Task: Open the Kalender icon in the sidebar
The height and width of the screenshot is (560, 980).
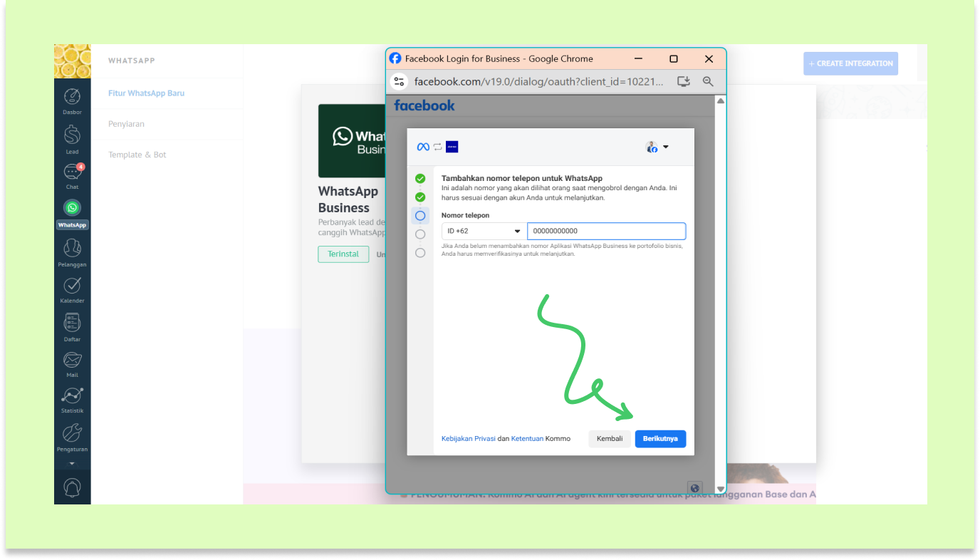Action: [72, 285]
